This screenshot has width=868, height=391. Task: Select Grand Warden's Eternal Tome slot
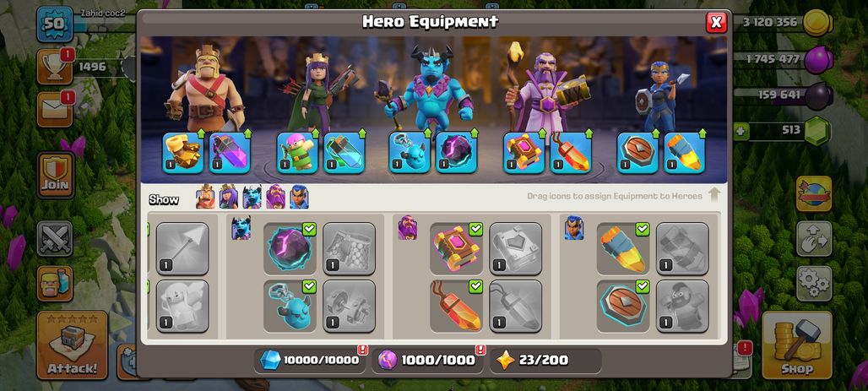524,153
